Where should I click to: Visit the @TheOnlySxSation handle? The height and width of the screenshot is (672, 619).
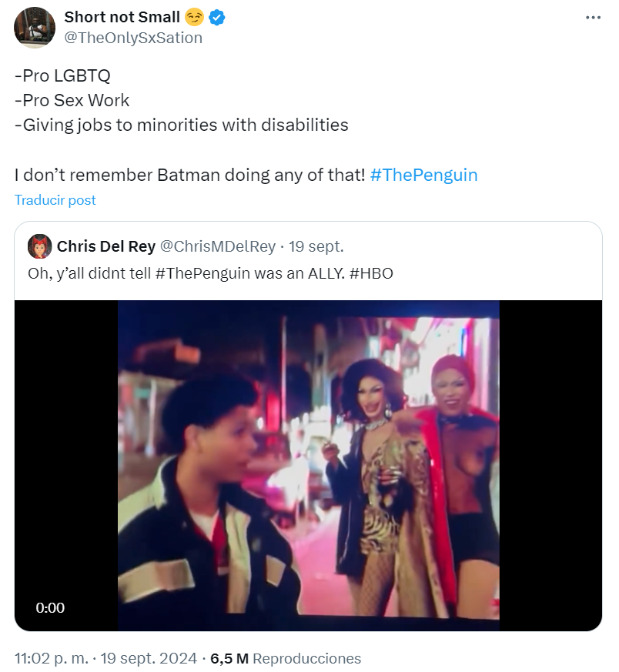point(133,37)
